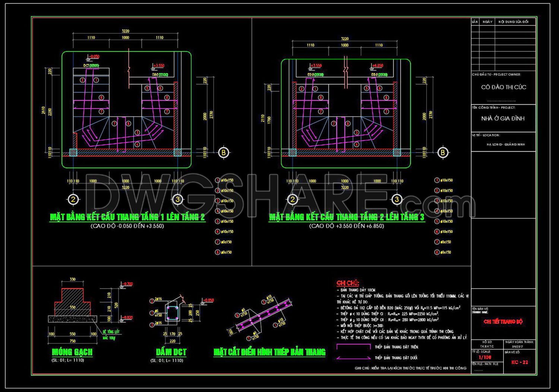The height and width of the screenshot is (392, 559).
Task: Select the note line containing 'DÙNG THÉP CII'
Action: pos(388,320)
